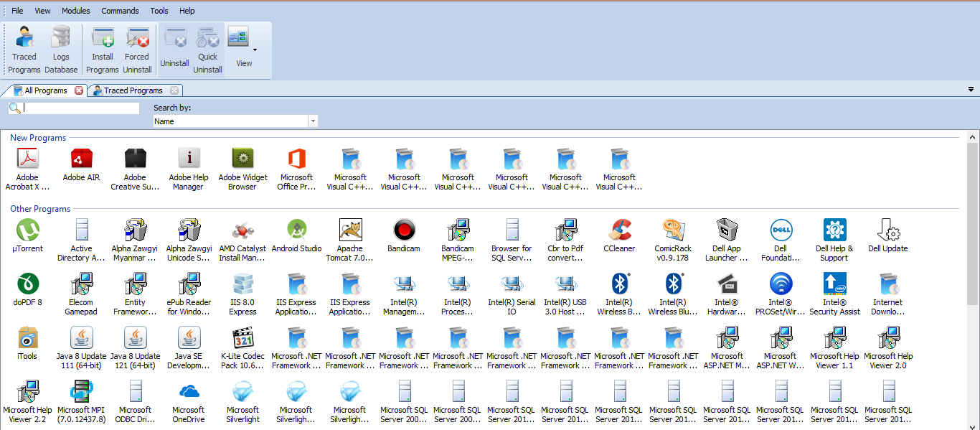Click the vertical scrollbar thumb

coord(974,223)
